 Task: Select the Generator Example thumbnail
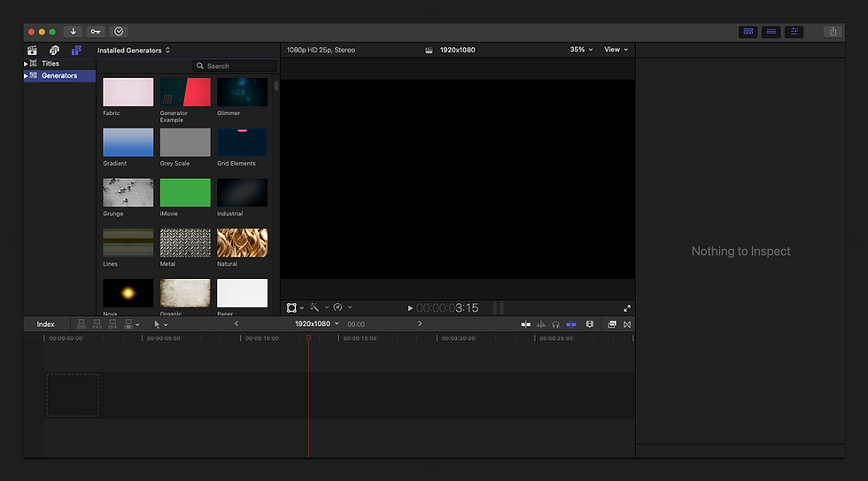(x=185, y=92)
